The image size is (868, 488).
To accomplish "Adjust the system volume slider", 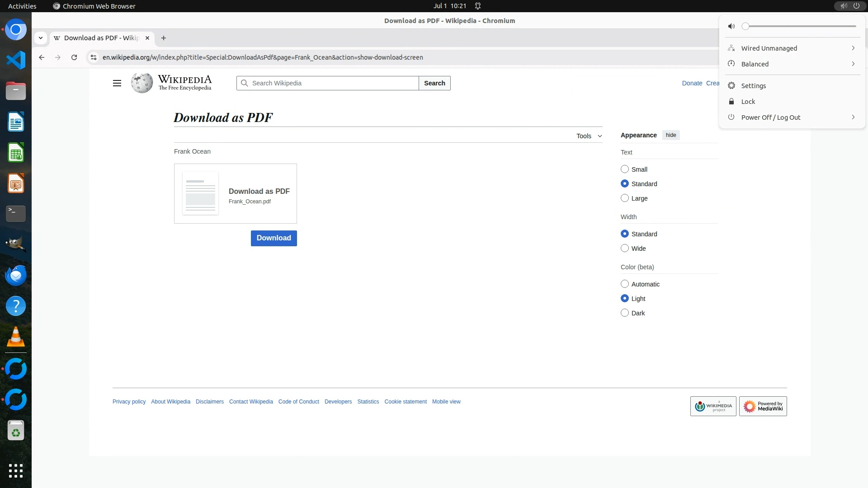I will coord(800,26).
